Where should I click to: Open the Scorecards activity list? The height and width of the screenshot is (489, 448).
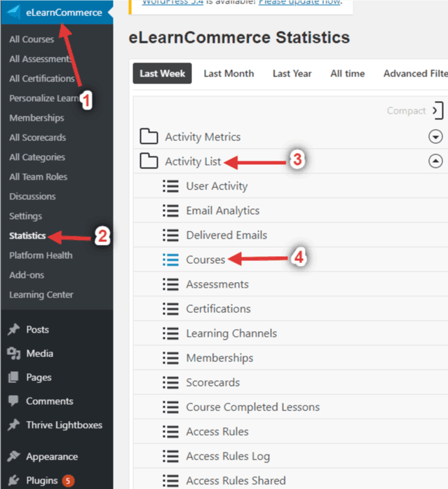coord(213,382)
